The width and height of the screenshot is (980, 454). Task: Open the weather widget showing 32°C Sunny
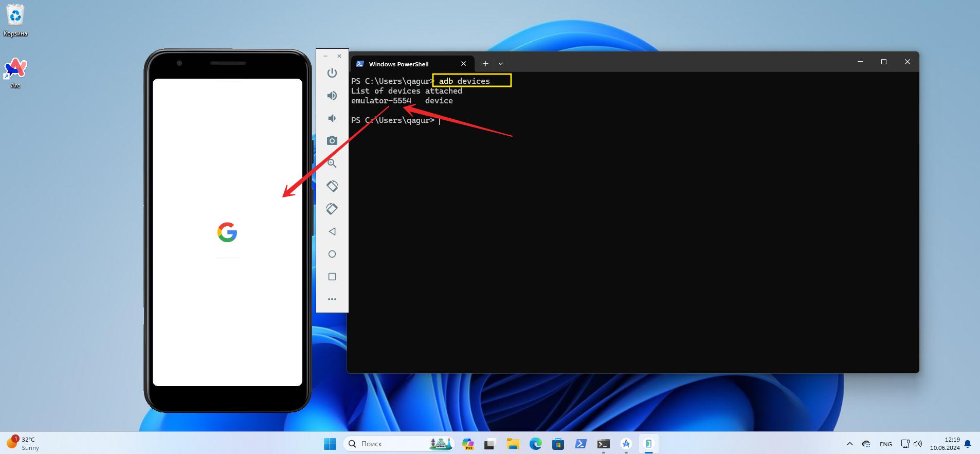[x=23, y=444]
